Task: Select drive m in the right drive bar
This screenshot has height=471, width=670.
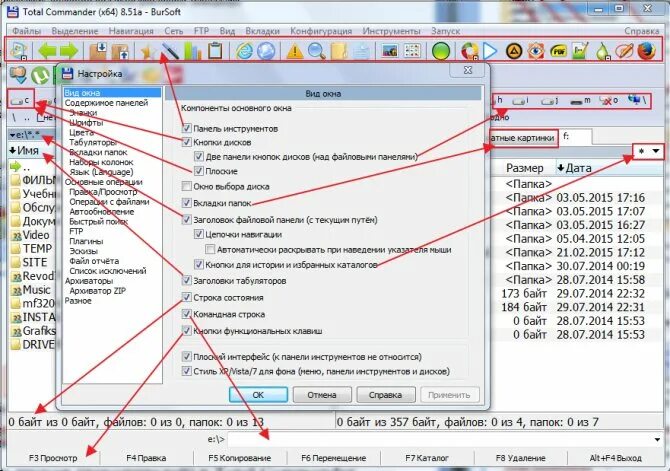Action: click(x=580, y=101)
